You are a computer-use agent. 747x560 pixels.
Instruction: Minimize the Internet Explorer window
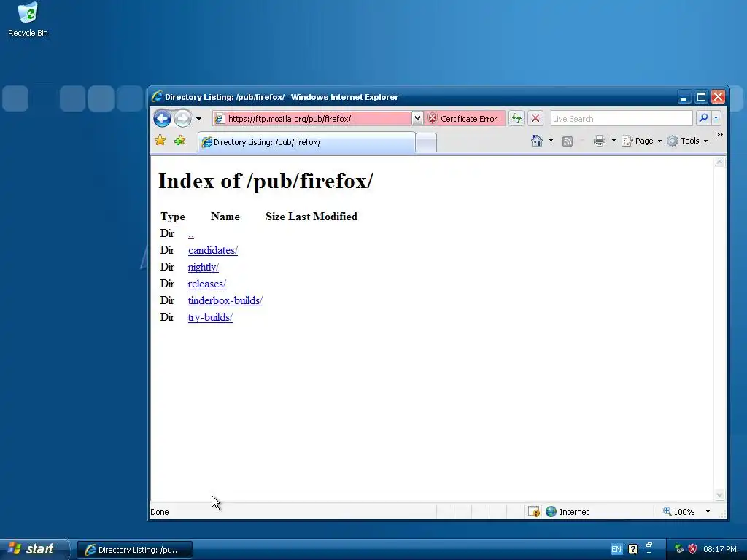click(x=683, y=97)
